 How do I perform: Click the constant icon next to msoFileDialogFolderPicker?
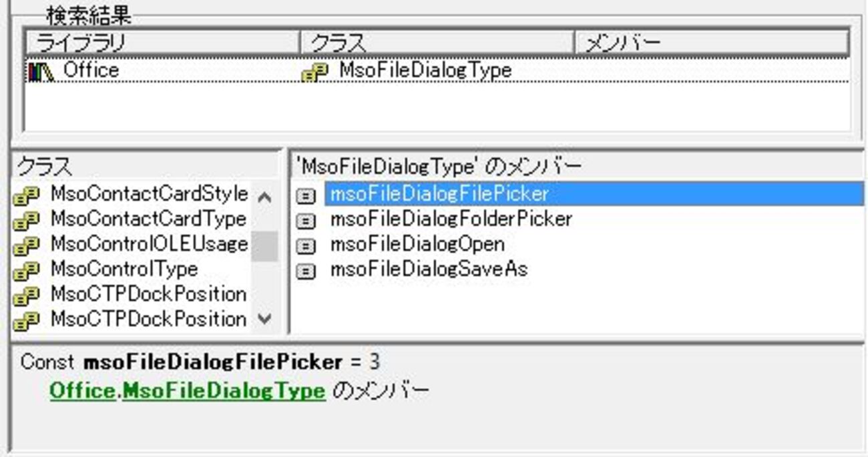click(x=306, y=221)
